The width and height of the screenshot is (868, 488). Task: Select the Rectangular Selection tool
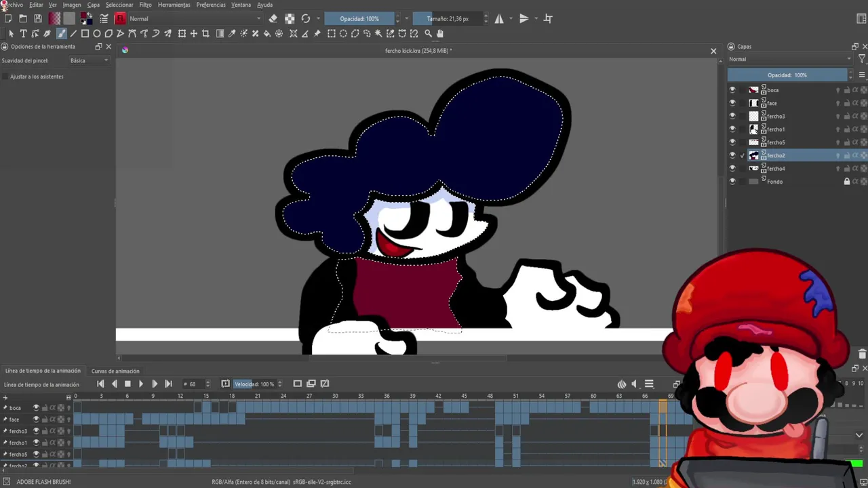[332, 33]
